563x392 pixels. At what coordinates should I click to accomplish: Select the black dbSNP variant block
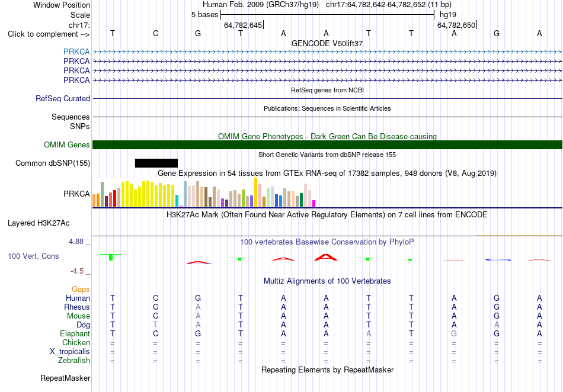click(156, 163)
